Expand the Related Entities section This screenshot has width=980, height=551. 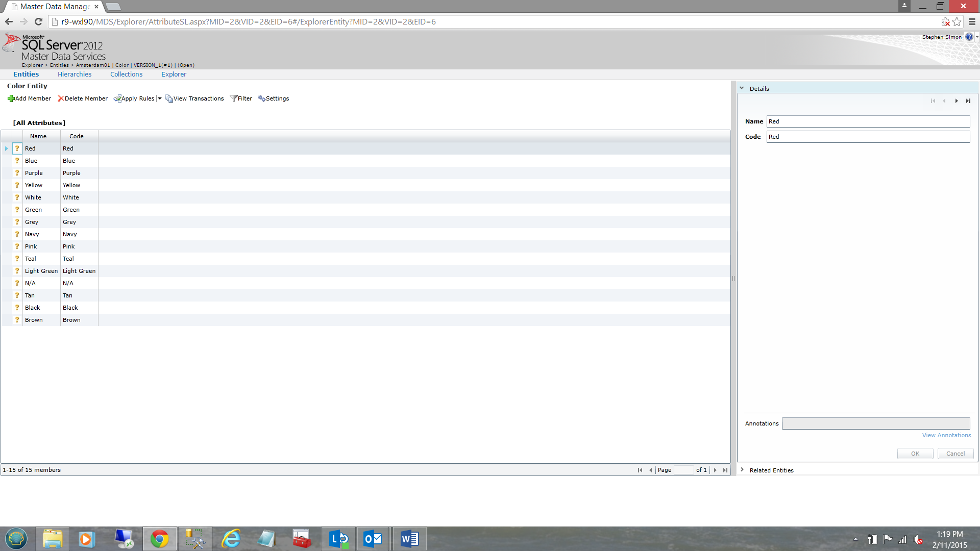click(742, 470)
